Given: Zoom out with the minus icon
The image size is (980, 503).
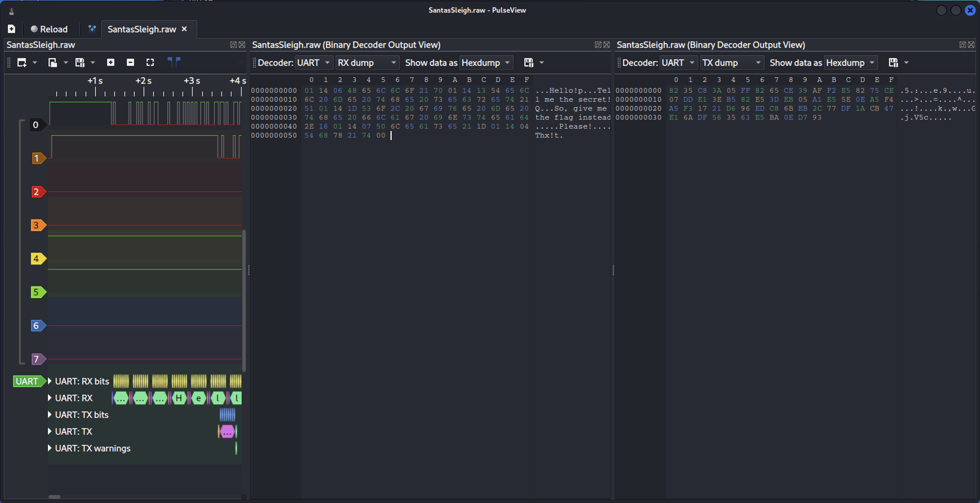Looking at the screenshot, I should pyautogui.click(x=130, y=63).
